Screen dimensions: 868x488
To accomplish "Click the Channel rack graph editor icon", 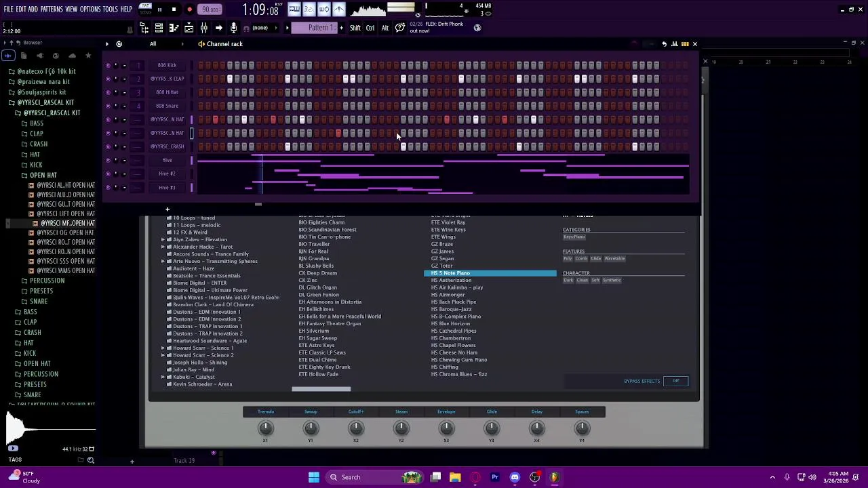I will click(675, 44).
